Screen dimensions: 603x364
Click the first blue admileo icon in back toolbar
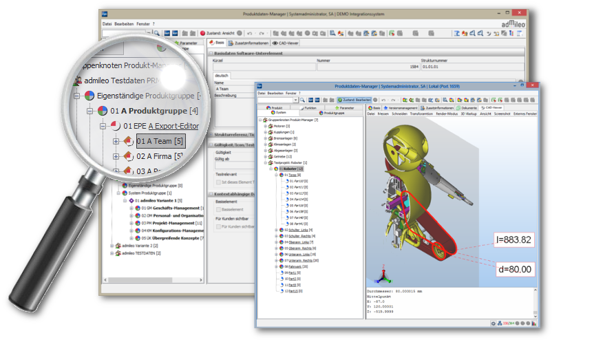pyautogui.click(x=167, y=34)
